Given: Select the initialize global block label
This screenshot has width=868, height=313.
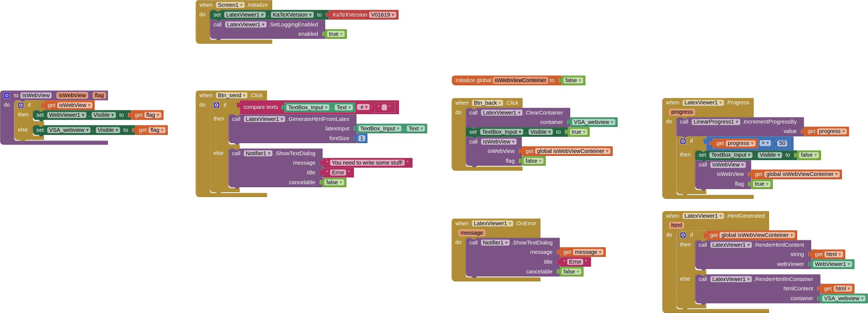Looking at the screenshot, I should pyautogui.click(x=473, y=80).
